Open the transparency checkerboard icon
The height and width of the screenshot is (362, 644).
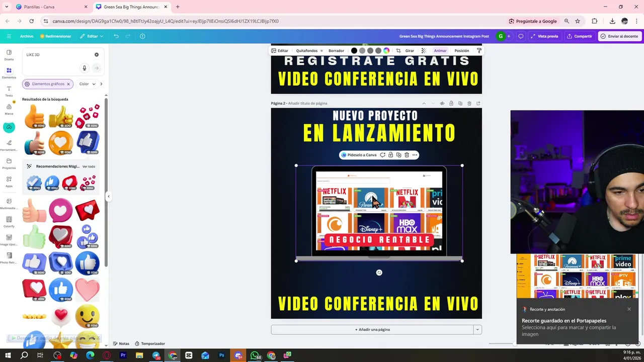pyautogui.click(x=424, y=51)
